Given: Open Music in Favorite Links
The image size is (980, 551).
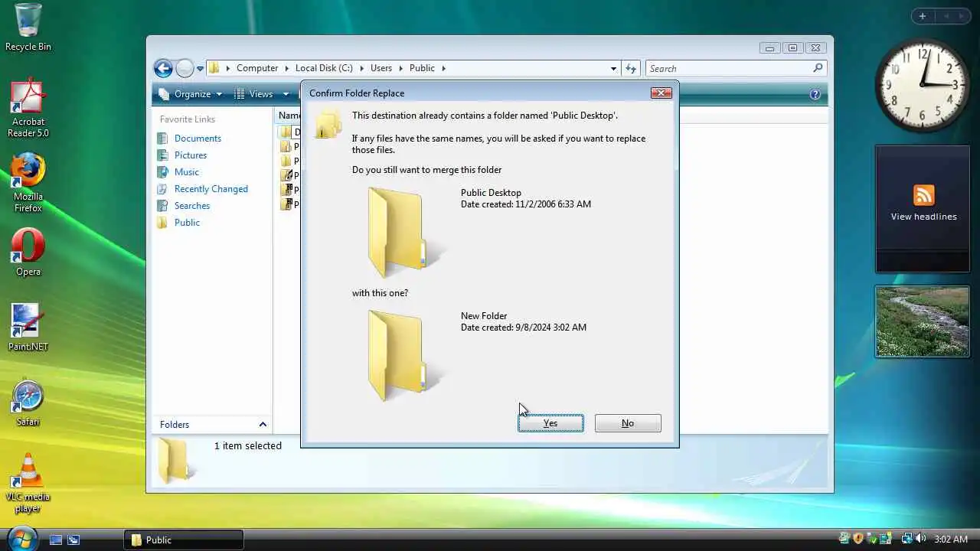Looking at the screenshot, I should 186,172.
